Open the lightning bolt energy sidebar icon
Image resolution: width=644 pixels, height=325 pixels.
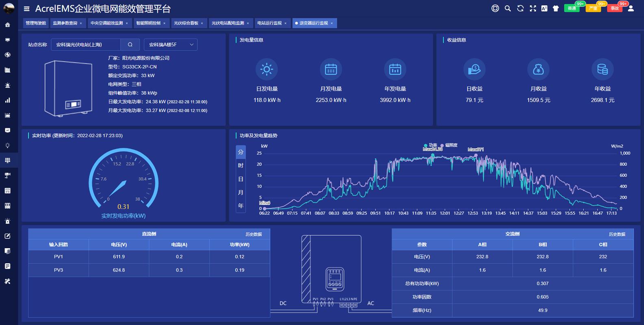click(7, 55)
